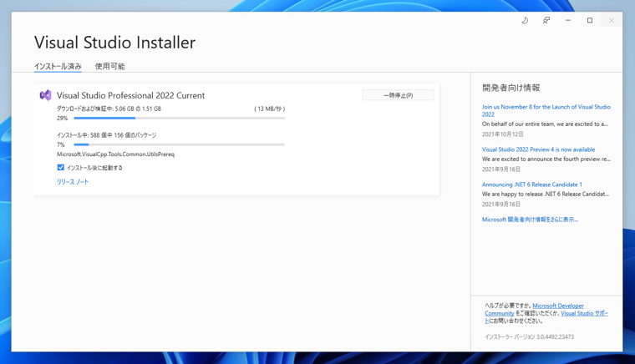Click Microsoft.VisualCpp.Tools.Common.UtilsPrereq package name
The image size is (635, 364).
tap(115, 154)
